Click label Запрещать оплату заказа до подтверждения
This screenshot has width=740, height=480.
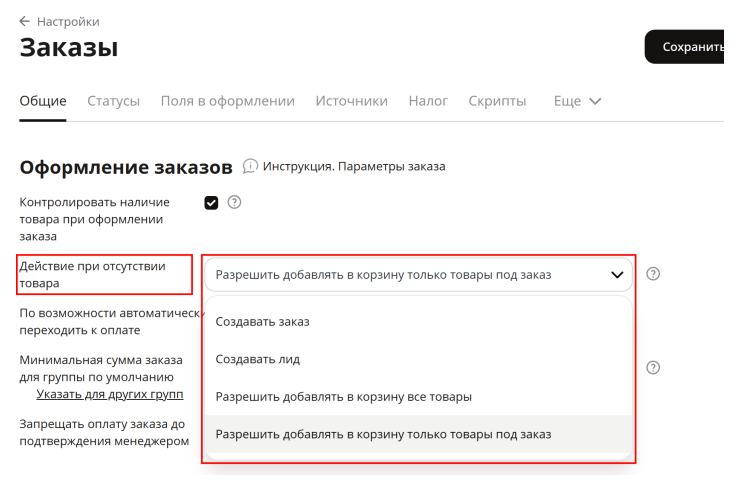coord(104,432)
